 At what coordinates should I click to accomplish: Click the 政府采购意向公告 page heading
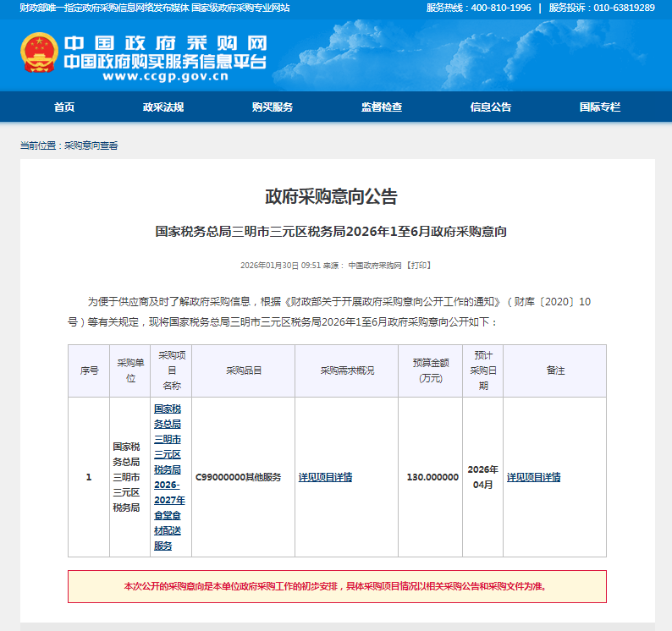[x=331, y=197]
